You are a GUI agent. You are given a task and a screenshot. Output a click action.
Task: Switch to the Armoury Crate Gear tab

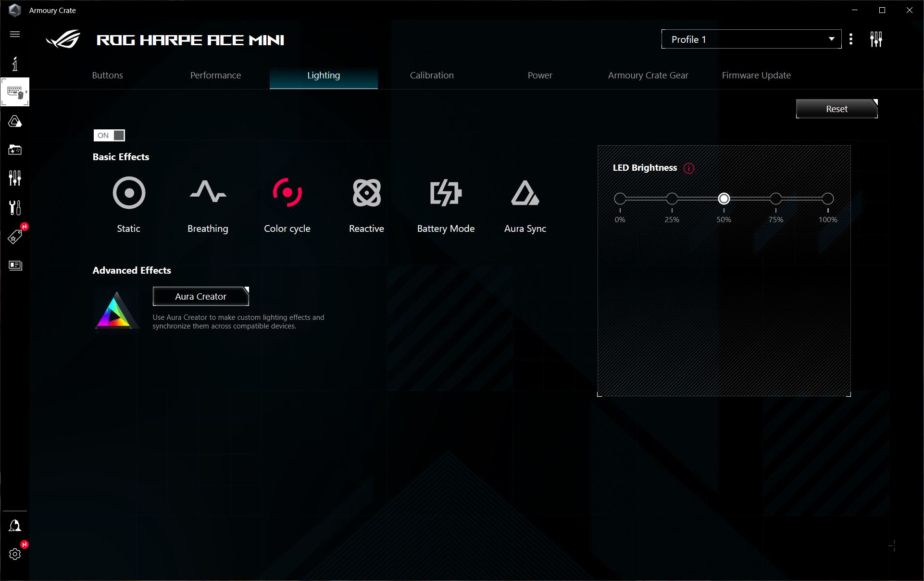pyautogui.click(x=648, y=76)
